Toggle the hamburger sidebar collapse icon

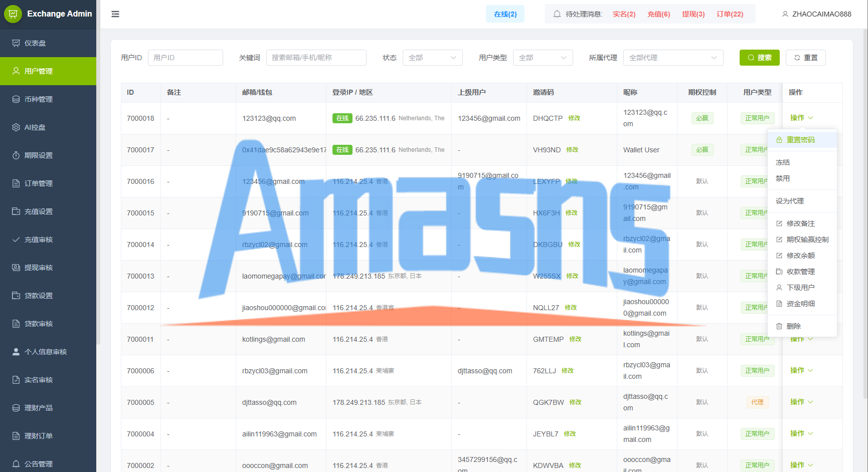(x=115, y=14)
